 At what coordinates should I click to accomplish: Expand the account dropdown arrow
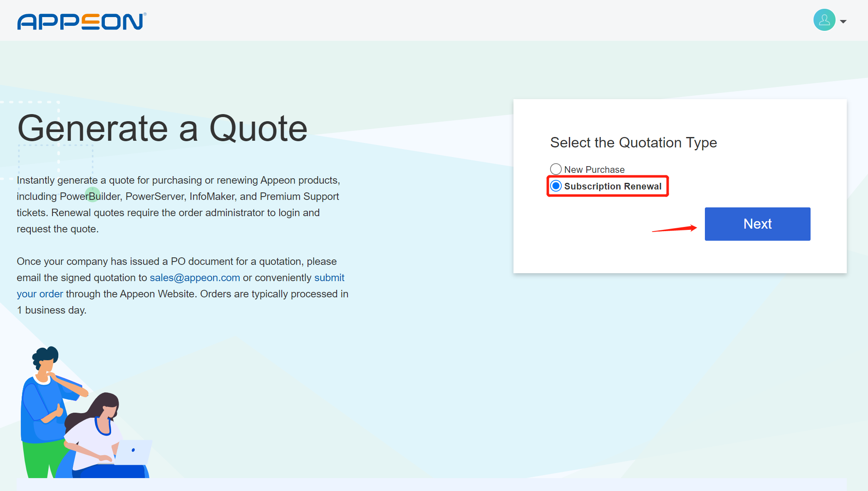coord(843,21)
